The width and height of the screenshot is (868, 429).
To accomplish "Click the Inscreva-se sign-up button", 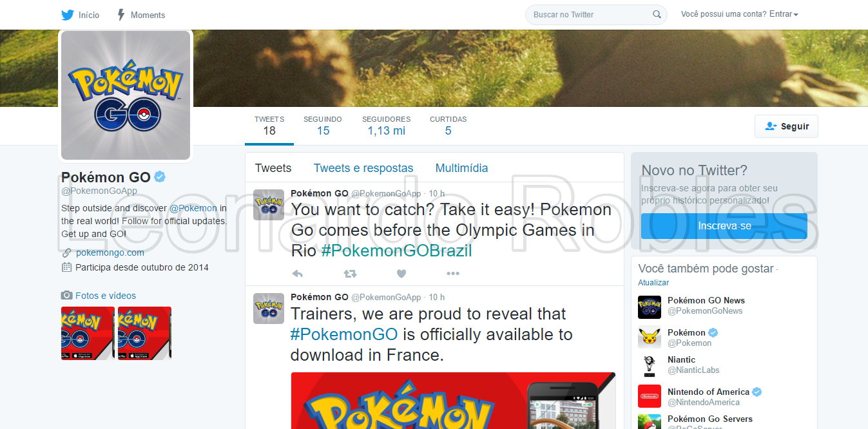I will point(724,226).
